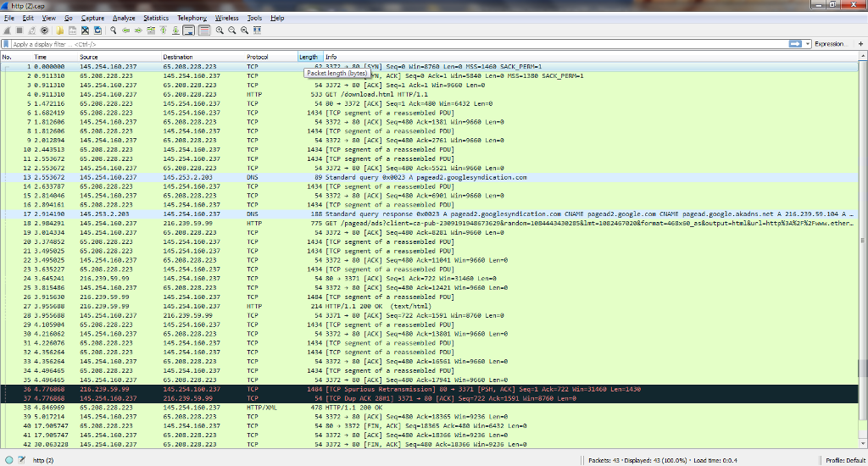Click expert info circle in status bar
868x466 pixels.
8,460
